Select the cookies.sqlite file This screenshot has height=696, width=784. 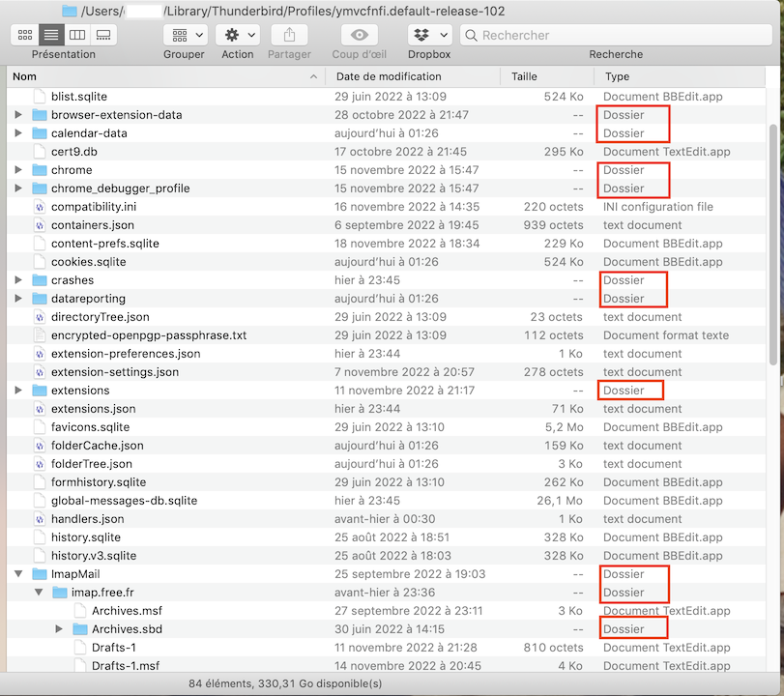tap(88, 262)
